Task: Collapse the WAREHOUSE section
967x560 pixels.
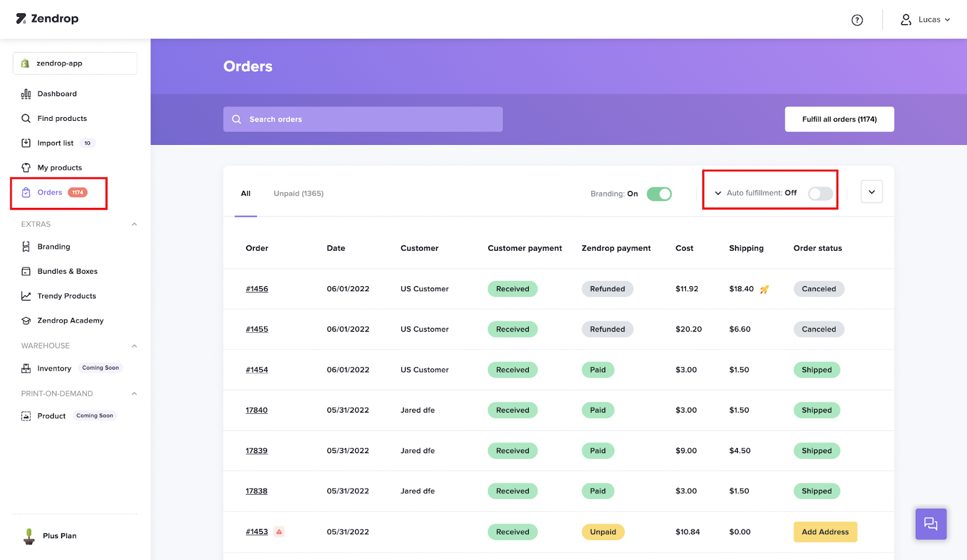Action: click(134, 346)
